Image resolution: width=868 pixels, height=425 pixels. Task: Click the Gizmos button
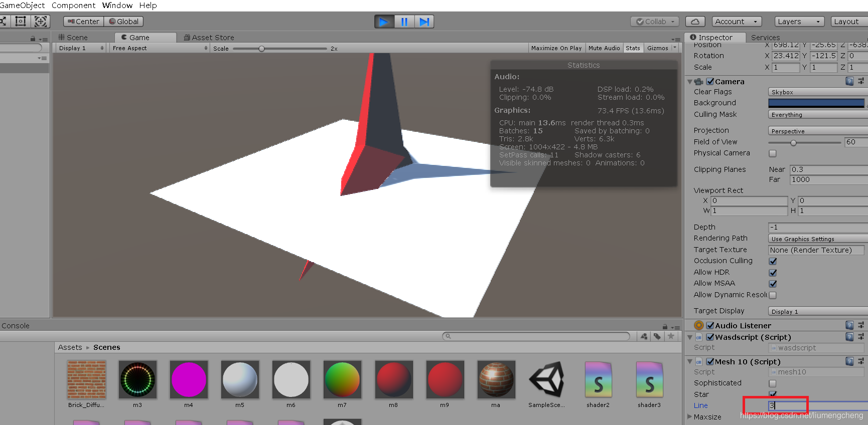coord(658,48)
